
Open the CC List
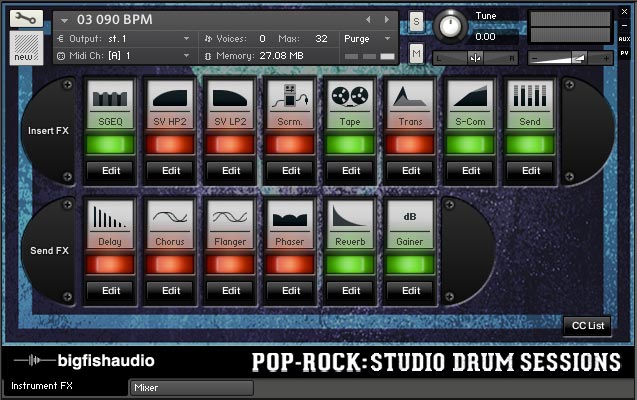coord(587,326)
